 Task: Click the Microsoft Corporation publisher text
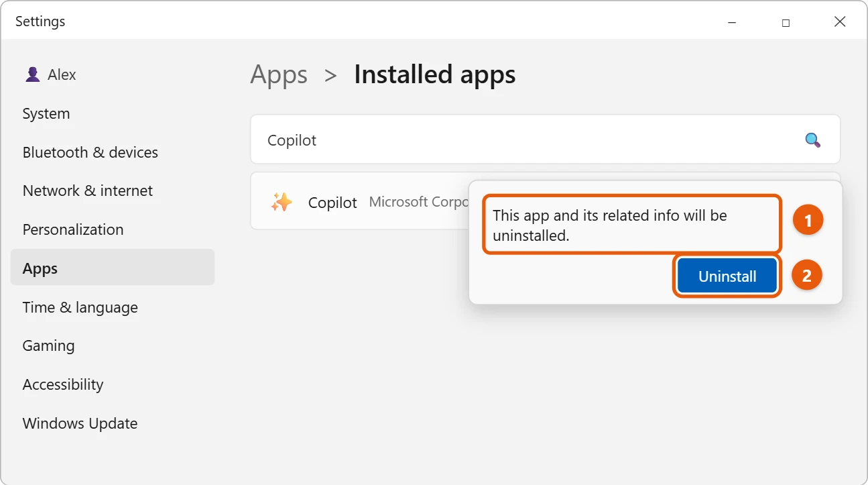tap(419, 201)
